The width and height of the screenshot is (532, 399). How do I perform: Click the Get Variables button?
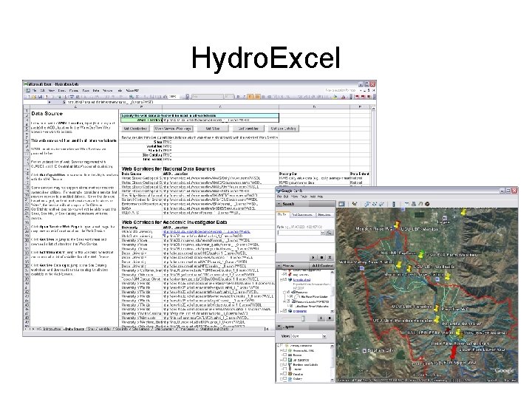(x=248, y=129)
